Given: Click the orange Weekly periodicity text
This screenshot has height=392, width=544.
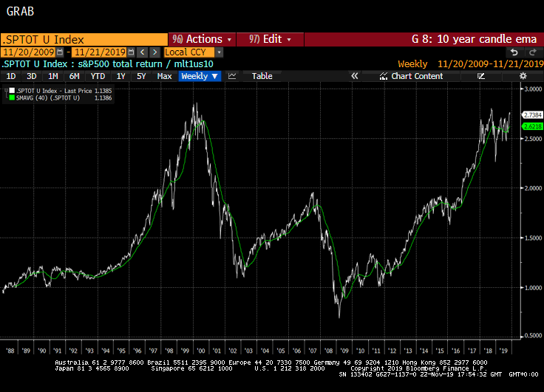Looking at the screenshot, I should pos(412,64).
